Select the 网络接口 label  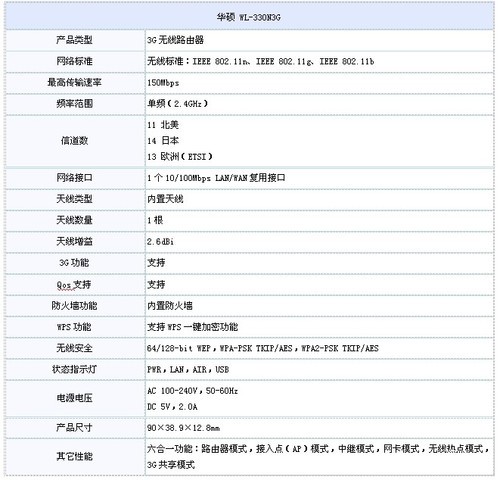pos(74,178)
